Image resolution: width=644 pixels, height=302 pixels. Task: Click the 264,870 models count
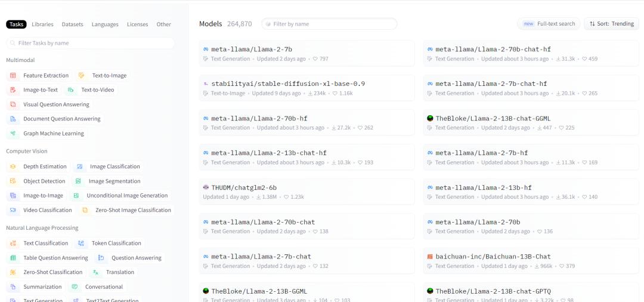point(240,24)
